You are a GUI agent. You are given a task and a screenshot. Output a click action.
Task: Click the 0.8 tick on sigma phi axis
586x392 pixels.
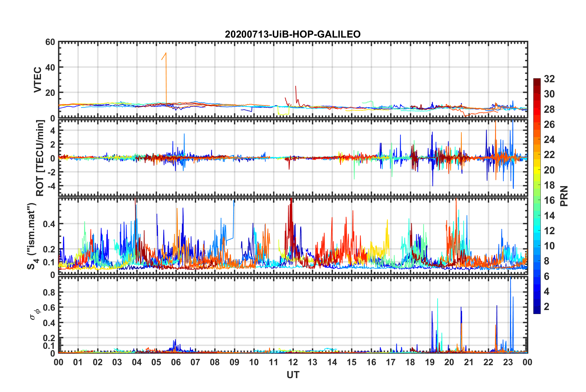(50, 292)
